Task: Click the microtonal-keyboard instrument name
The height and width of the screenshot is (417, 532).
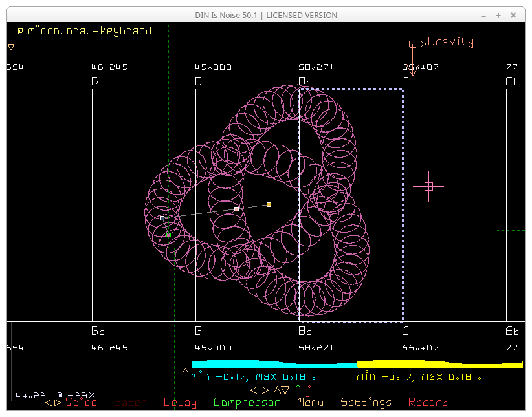Action: 89,31
